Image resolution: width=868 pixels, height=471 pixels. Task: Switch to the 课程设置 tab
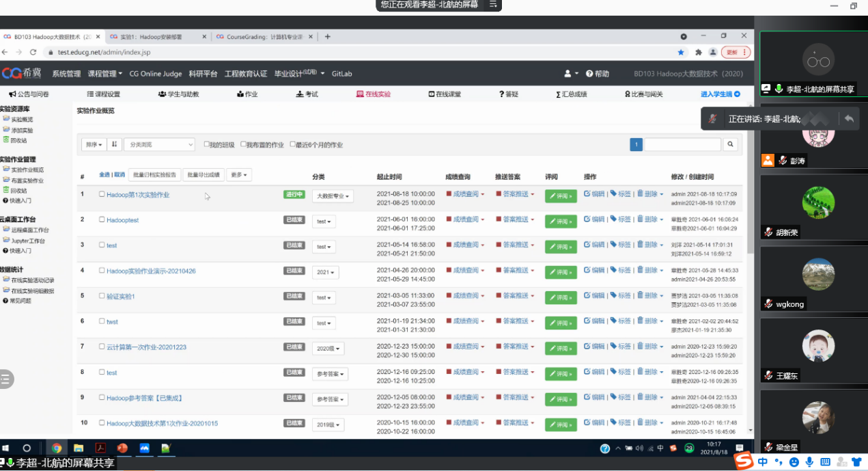[103, 94]
